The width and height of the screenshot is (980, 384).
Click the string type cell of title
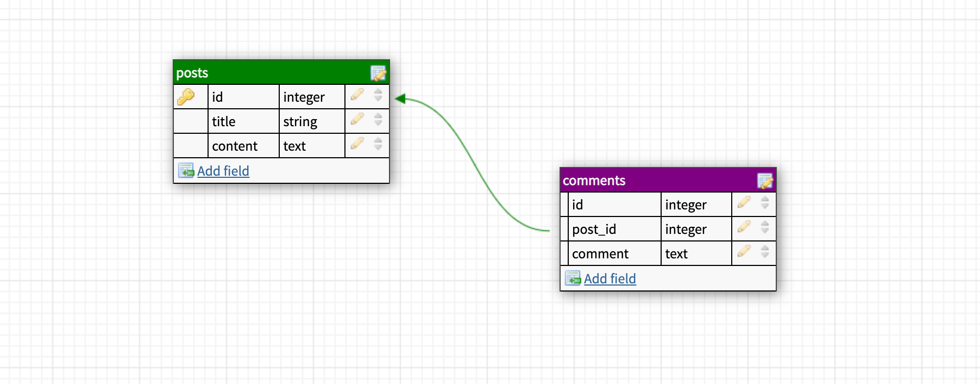coord(312,121)
